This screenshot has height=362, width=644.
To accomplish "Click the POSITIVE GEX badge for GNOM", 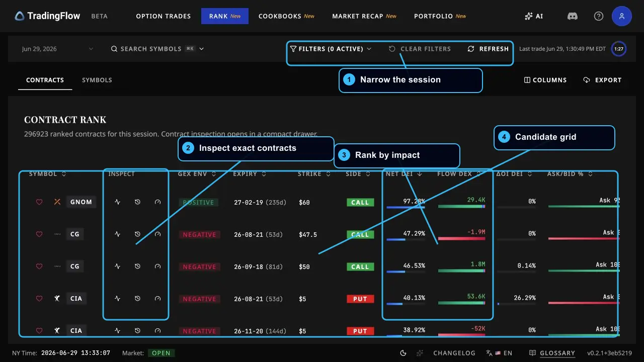I will click(x=199, y=202).
